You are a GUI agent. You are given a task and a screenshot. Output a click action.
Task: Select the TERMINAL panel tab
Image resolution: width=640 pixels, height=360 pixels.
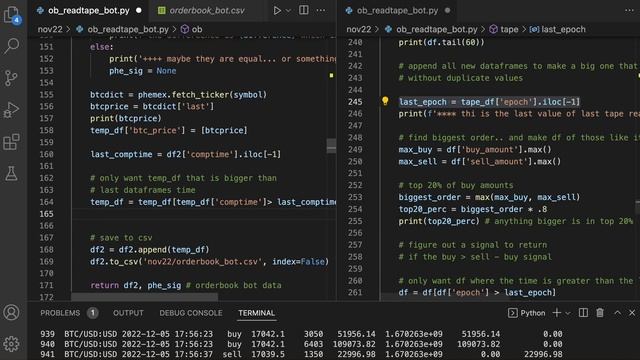(x=256, y=313)
